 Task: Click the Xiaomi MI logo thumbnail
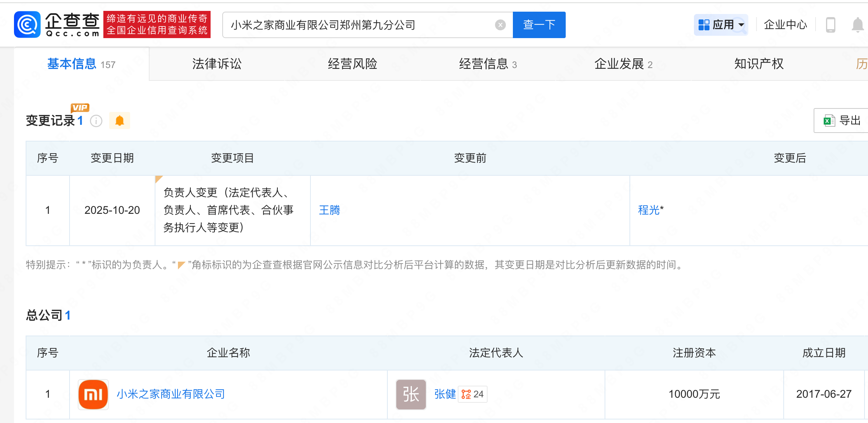pos(93,394)
